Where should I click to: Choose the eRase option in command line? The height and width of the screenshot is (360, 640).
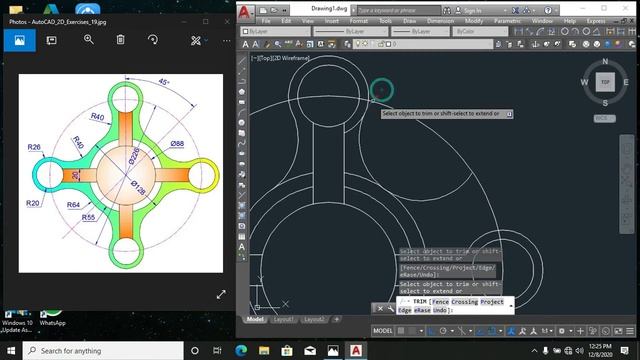tap(422, 310)
